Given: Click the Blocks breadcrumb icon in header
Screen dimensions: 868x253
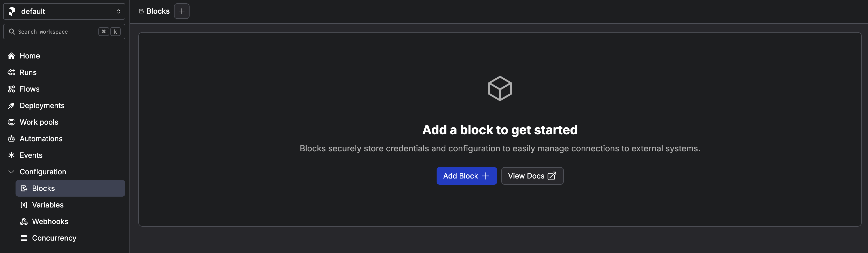Looking at the screenshot, I should [x=142, y=11].
